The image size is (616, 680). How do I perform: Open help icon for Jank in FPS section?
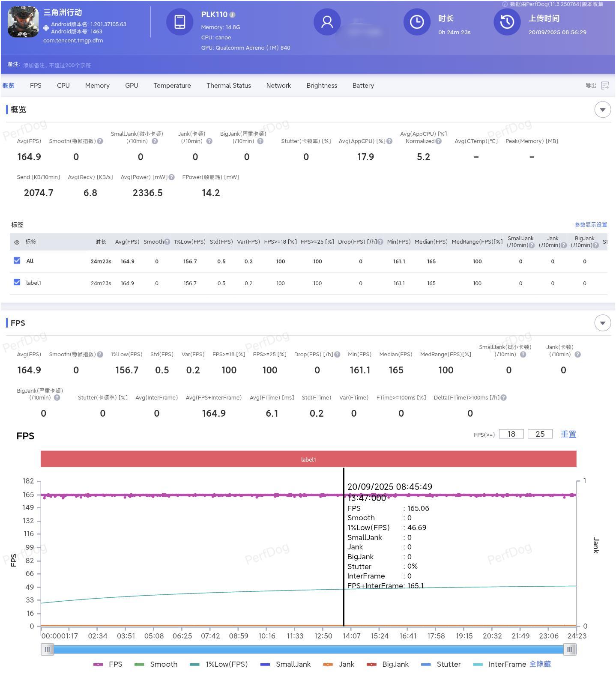(x=577, y=355)
